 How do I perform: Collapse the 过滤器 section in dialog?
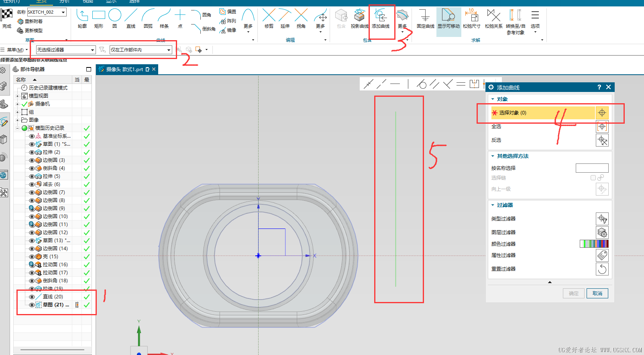493,205
